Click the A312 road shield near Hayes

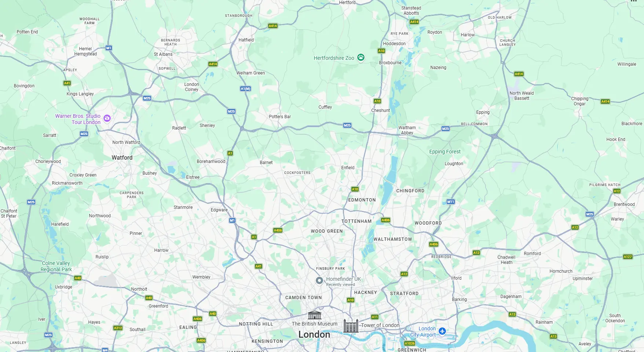[118, 328]
